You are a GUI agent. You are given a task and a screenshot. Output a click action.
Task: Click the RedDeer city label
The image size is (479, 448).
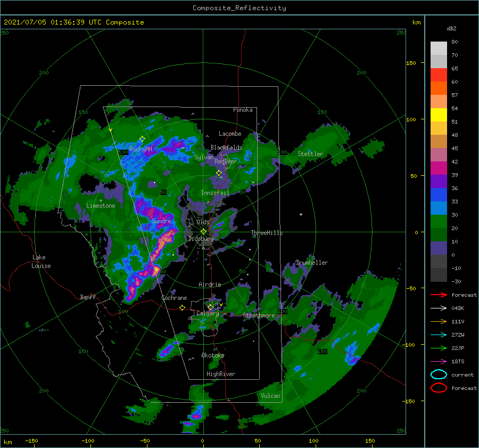[226, 161]
